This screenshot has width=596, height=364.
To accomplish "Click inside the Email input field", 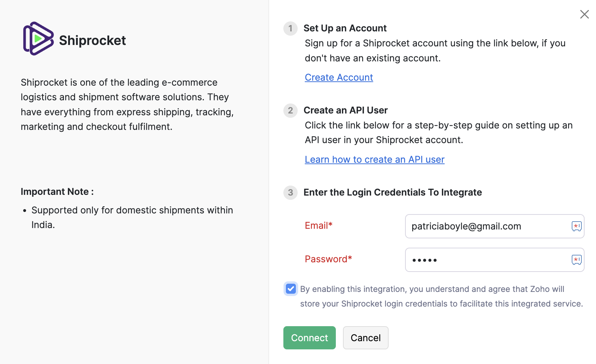I will [x=482, y=226].
